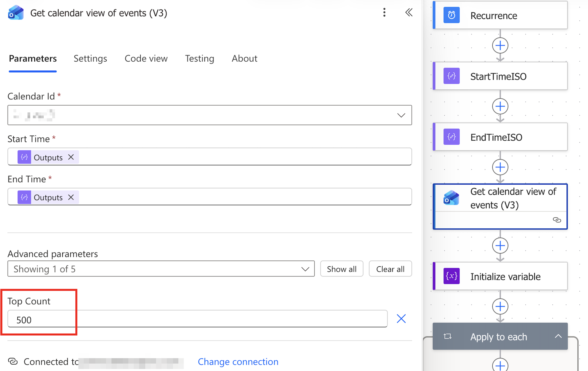Click the Apply to each loop icon

coord(447,336)
